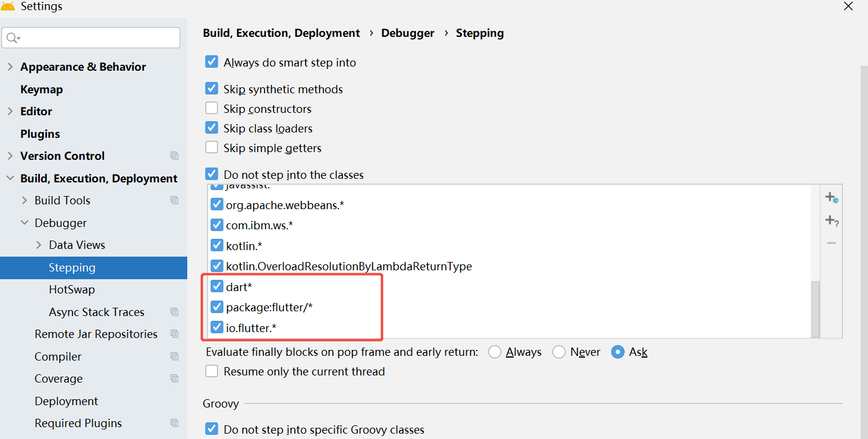
Task: Select the Always radio button
Action: click(495, 352)
